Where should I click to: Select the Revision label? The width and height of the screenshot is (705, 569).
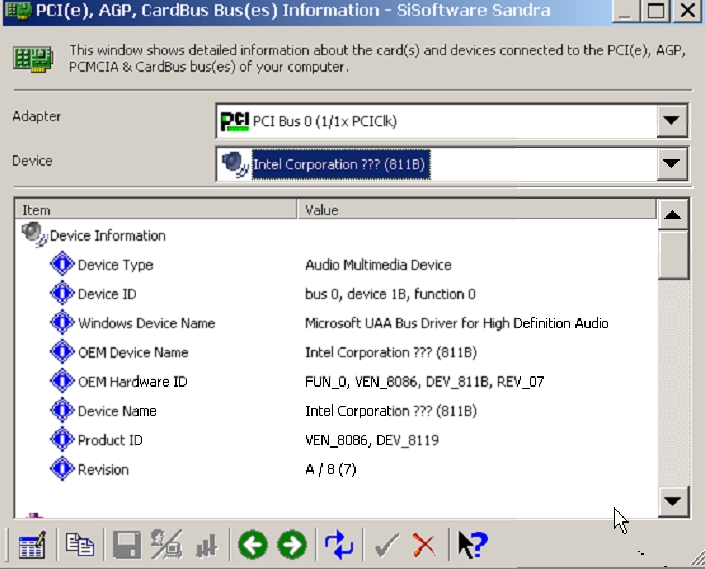(103, 470)
